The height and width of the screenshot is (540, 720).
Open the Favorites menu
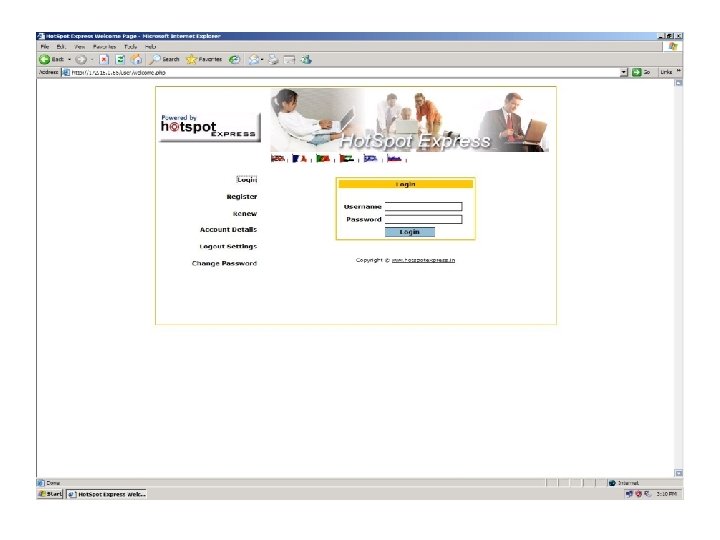pyautogui.click(x=104, y=46)
